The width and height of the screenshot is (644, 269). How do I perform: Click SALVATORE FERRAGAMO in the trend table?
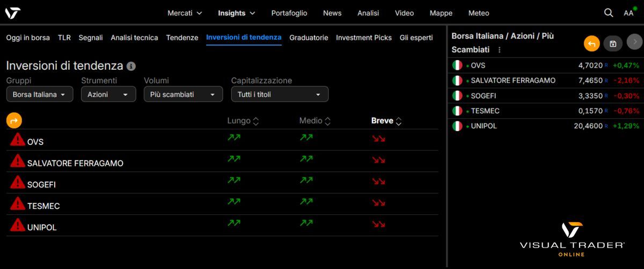point(75,163)
